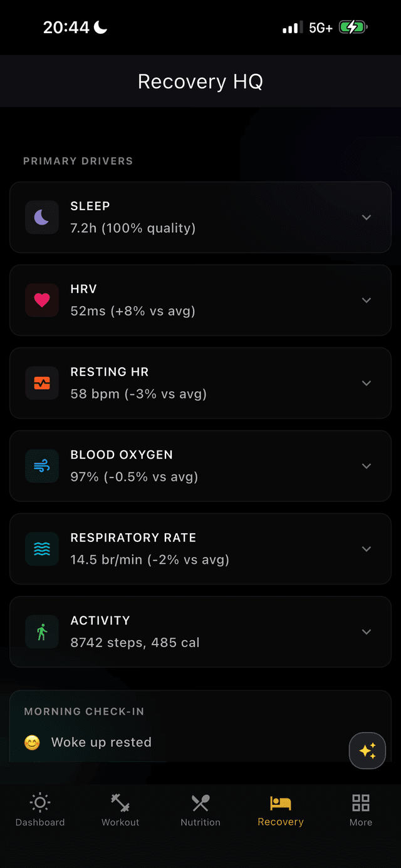
Task: Expand the Blood Oxygen chevron
Action: [367, 466]
